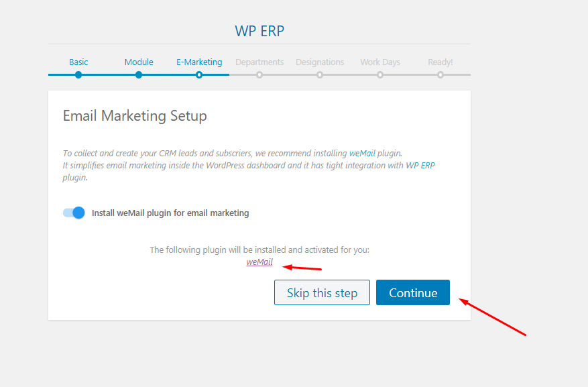This screenshot has height=387, width=588.
Task: Open the Module step label
Action: [139, 62]
